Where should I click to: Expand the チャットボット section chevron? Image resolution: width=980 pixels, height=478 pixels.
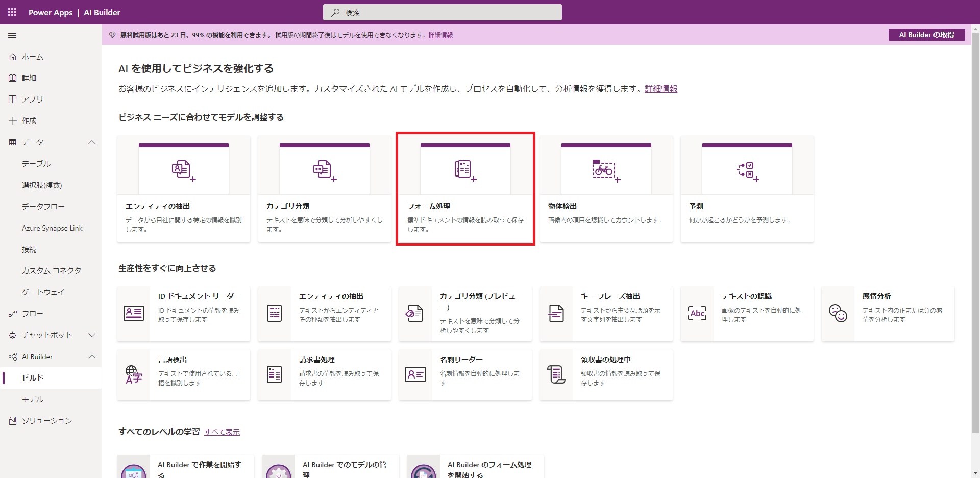point(92,335)
